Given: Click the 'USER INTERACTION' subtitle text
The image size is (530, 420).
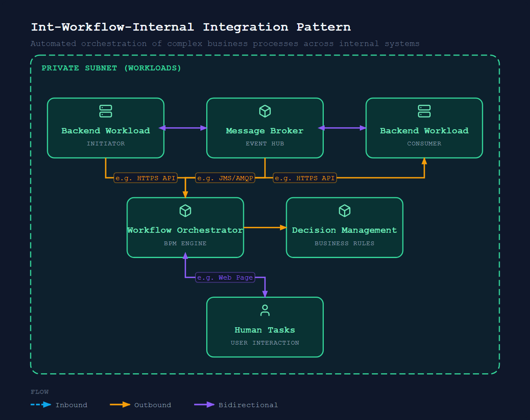Looking at the screenshot, I should 265,343.
